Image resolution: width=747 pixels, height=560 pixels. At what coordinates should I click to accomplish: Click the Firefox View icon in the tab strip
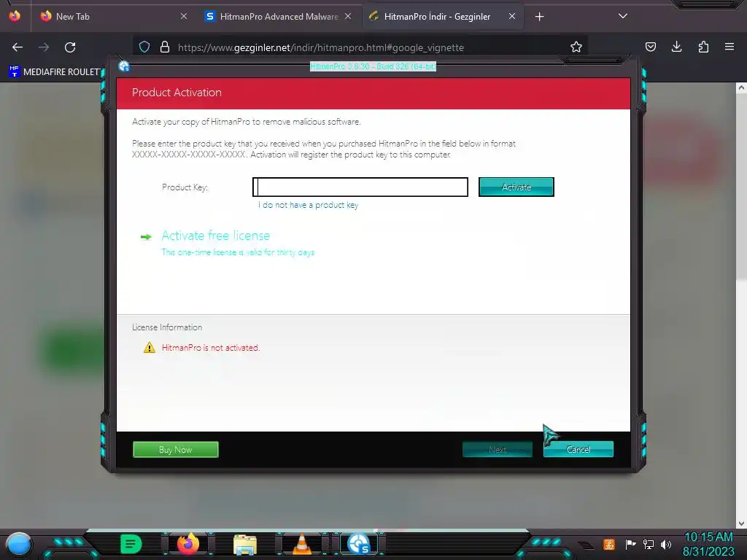coord(15,16)
